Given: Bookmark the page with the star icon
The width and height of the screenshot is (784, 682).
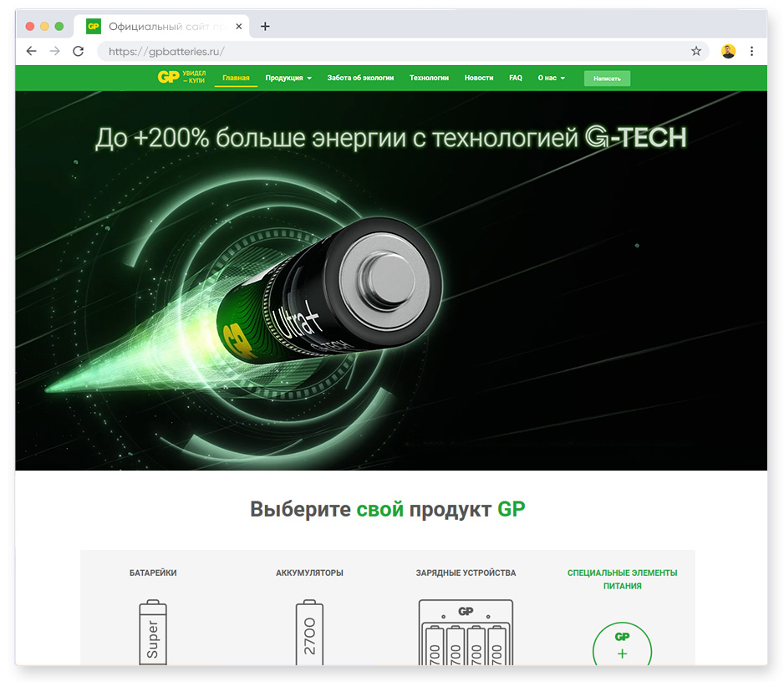Looking at the screenshot, I should pyautogui.click(x=696, y=51).
